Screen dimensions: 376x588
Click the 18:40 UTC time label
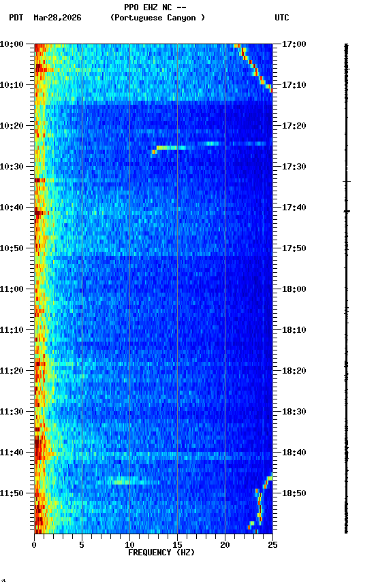click(294, 453)
